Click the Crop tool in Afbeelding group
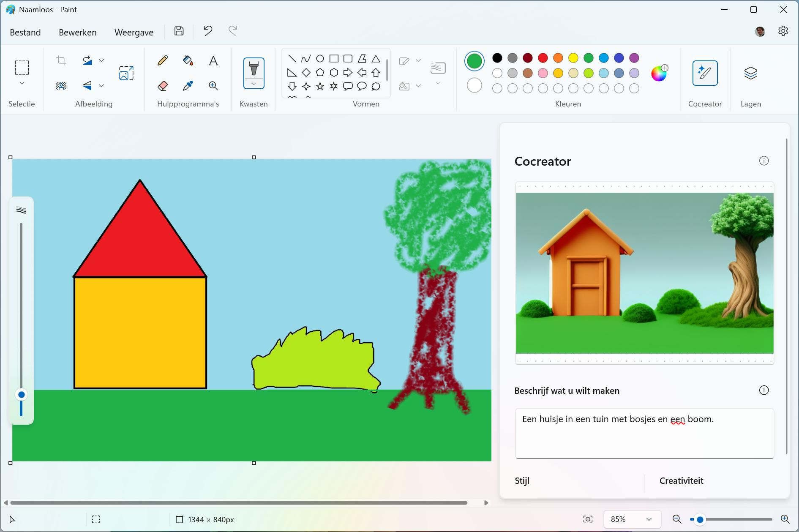The image size is (799, 532). click(x=61, y=60)
